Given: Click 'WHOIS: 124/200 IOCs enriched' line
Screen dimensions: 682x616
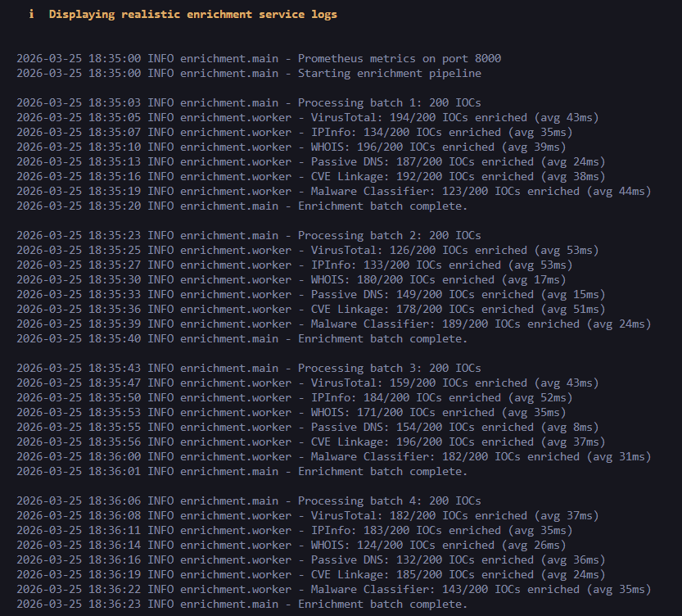Looking at the screenshot, I should click(x=291, y=545).
